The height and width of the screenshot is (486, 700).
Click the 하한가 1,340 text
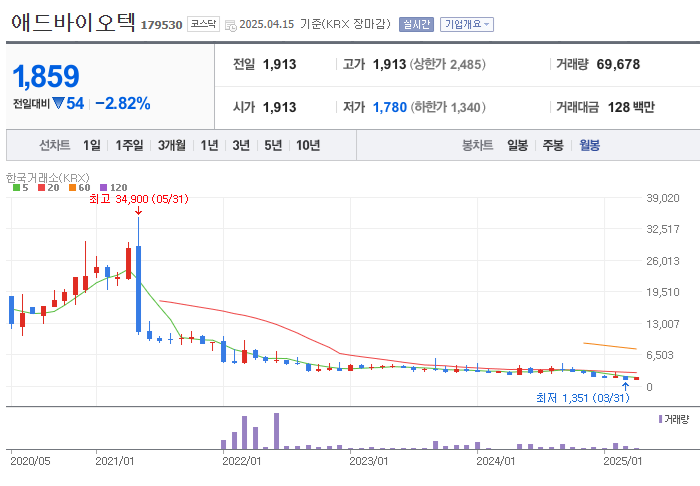448,107
